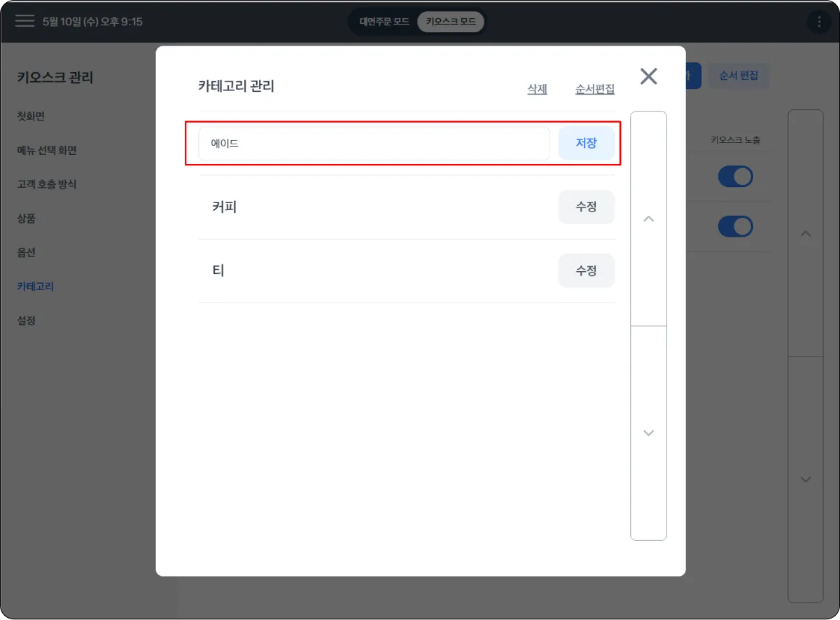Switch to 대면주문 모드
840x620 pixels.
click(384, 22)
